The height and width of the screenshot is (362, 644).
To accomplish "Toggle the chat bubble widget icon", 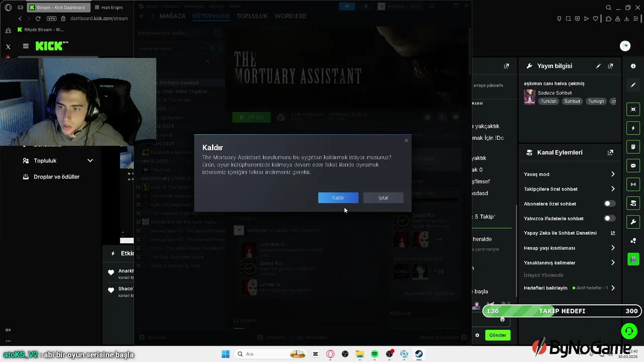I will [633, 165].
